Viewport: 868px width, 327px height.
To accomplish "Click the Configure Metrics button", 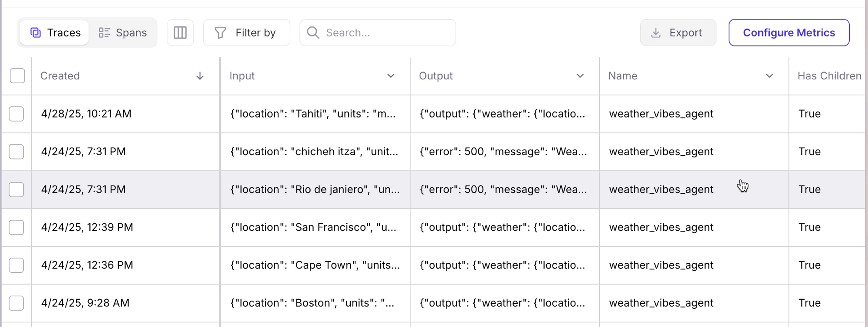I will (x=789, y=33).
